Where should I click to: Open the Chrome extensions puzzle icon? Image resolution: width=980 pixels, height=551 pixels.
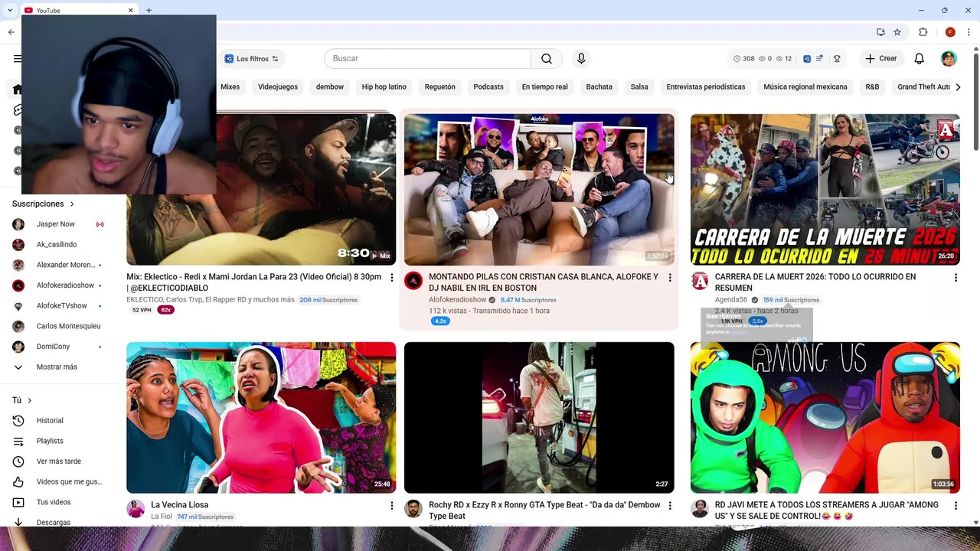point(923,32)
